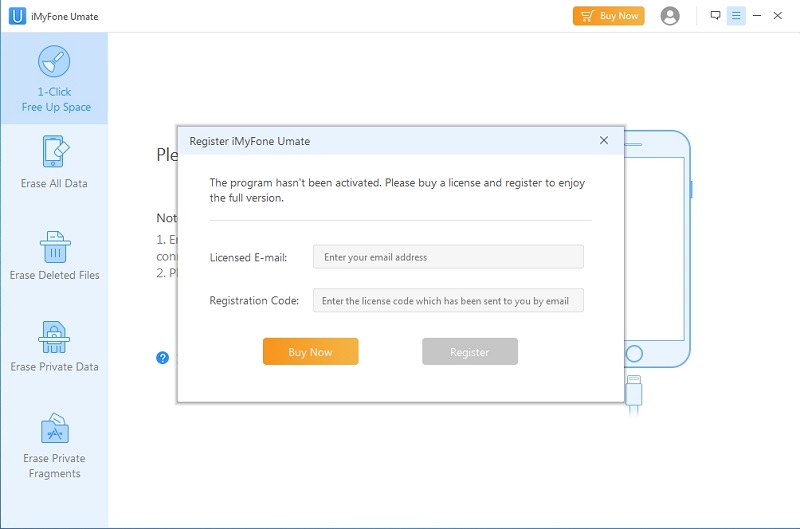The width and height of the screenshot is (800, 529).
Task: Click the iMyFone Umate logo icon
Action: (x=17, y=16)
